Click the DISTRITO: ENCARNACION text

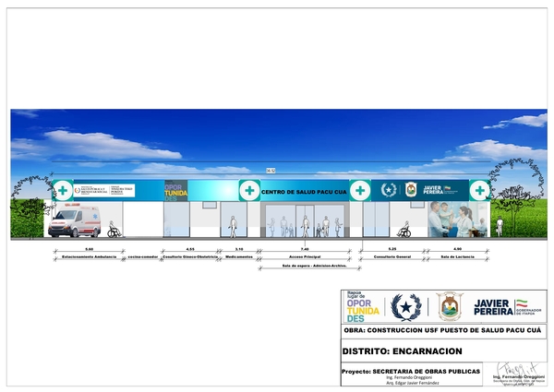tap(402, 351)
